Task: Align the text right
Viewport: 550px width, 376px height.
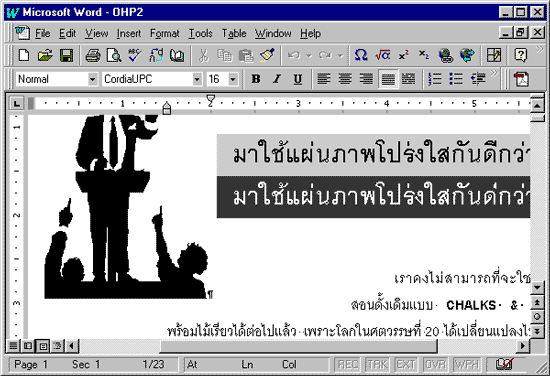Action: [366, 79]
